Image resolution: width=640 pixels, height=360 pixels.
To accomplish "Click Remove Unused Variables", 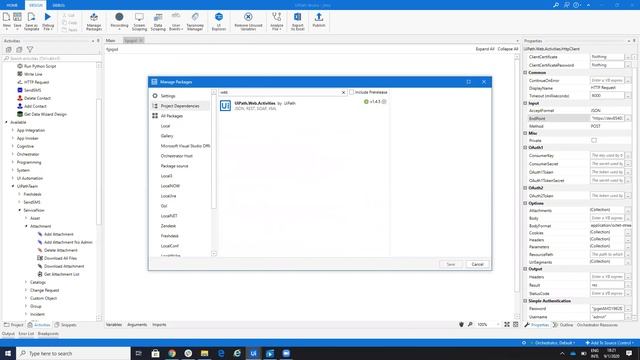I will [x=248, y=21].
